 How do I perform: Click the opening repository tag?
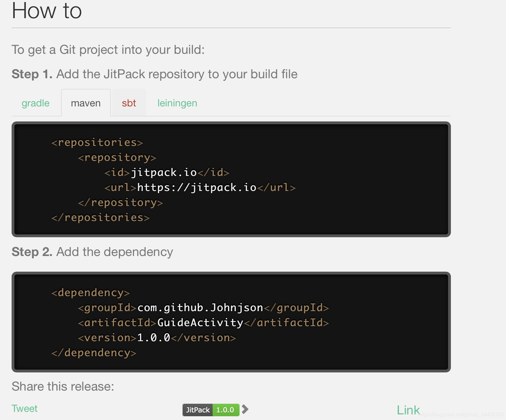point(117,157)
